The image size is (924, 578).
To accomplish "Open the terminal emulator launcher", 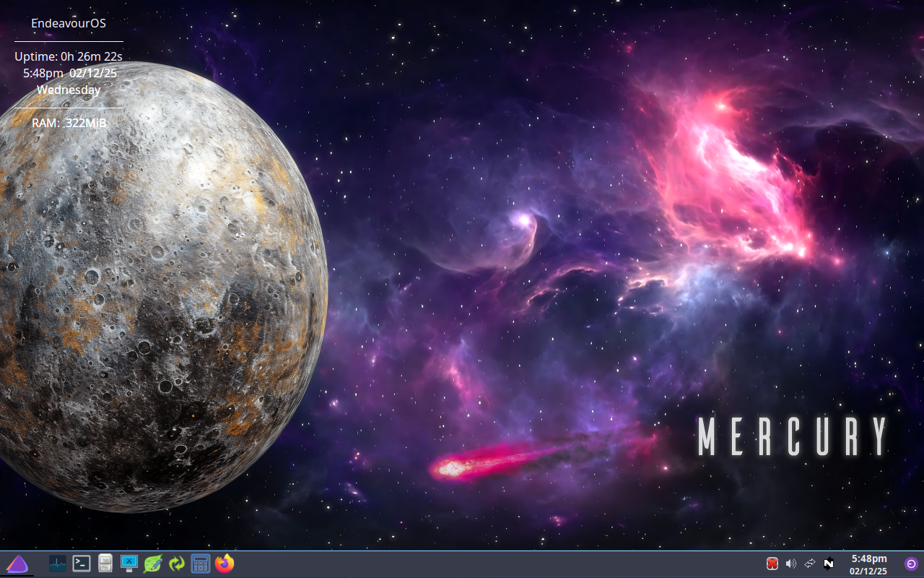I will pos(82,564).
